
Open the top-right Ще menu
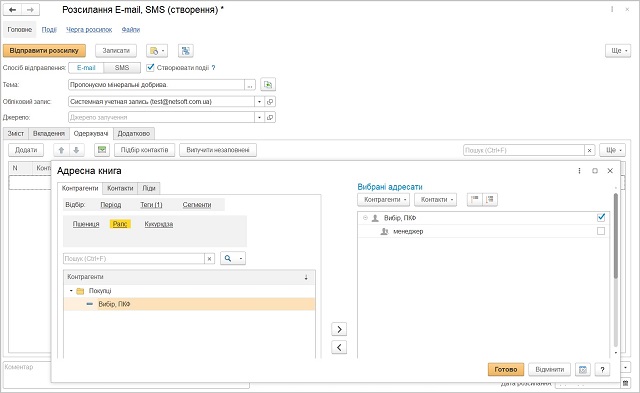click(x=618, y=51)
